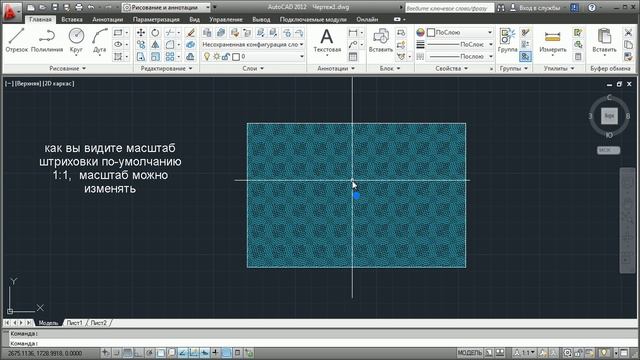
Task: Click the [Верхняя] viewport view label
Action: pos(28,84)
